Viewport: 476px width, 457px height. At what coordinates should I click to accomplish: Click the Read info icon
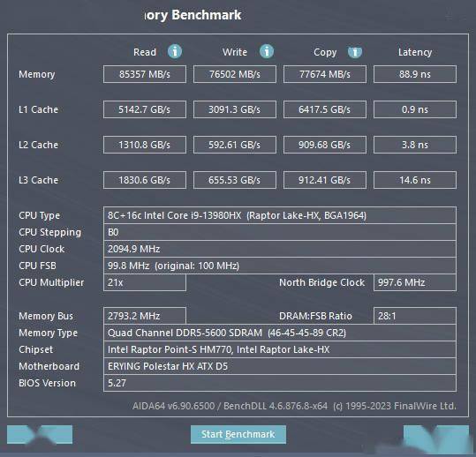click(x=175, y=51)
